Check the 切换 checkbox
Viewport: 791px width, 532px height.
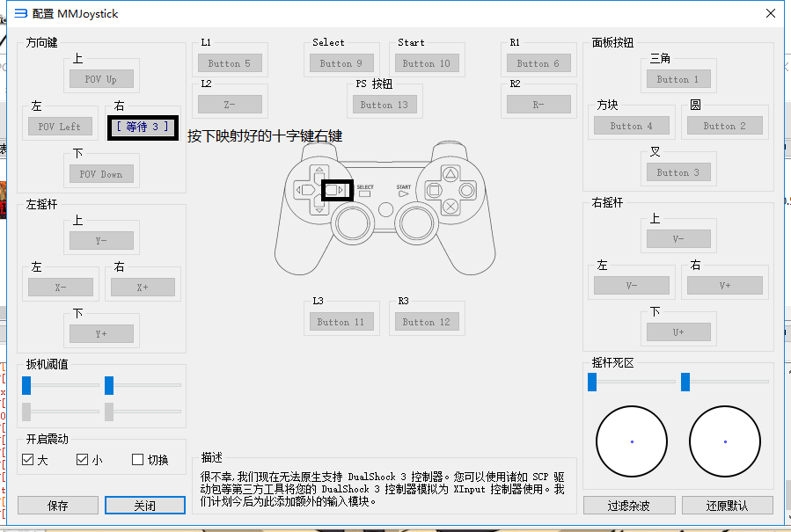click(137, 459)
